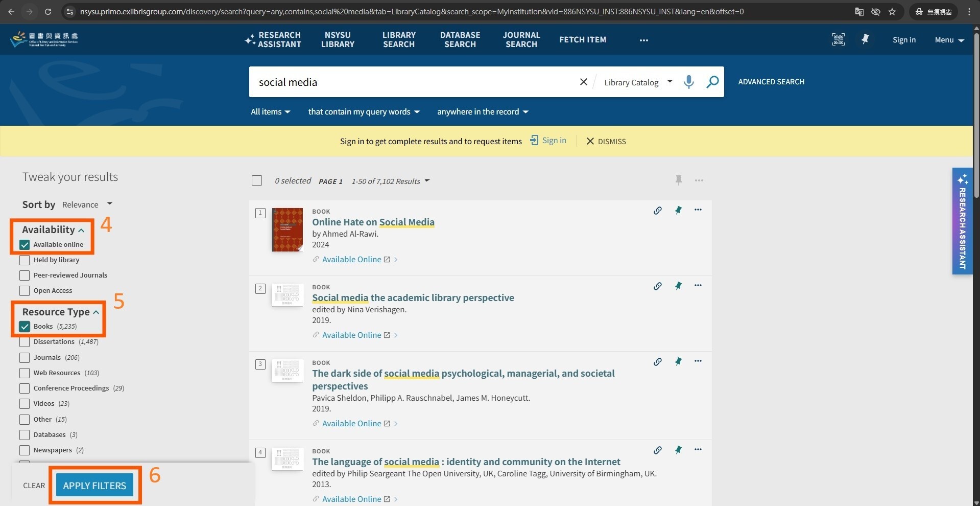This screenshot has height=506, width=980.
Task: Open more actions for second result
Action: coord(698,286)
